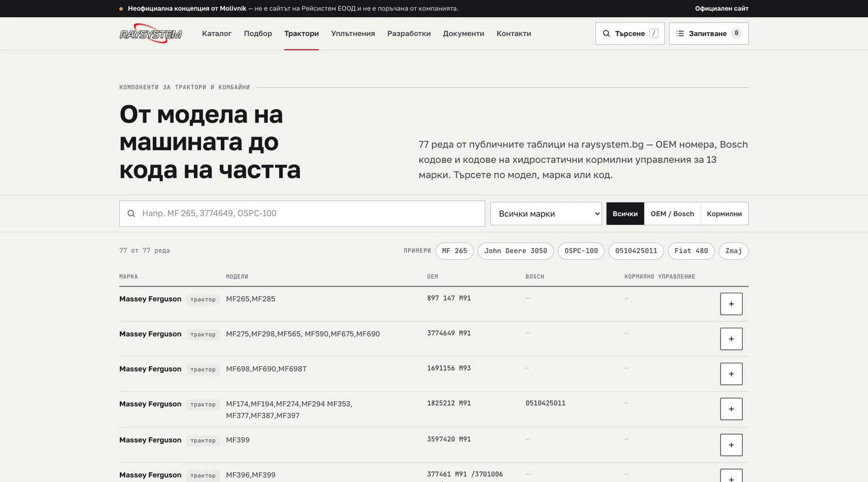The image size is (868, 482).
Task: Open the Разработки menu item
Action: click(409, 33)
